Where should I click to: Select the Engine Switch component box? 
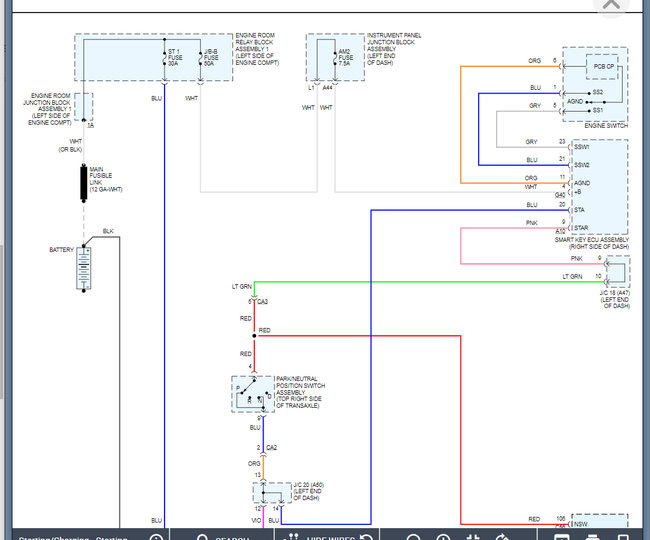pyautogui.click(x=596, y=84)
